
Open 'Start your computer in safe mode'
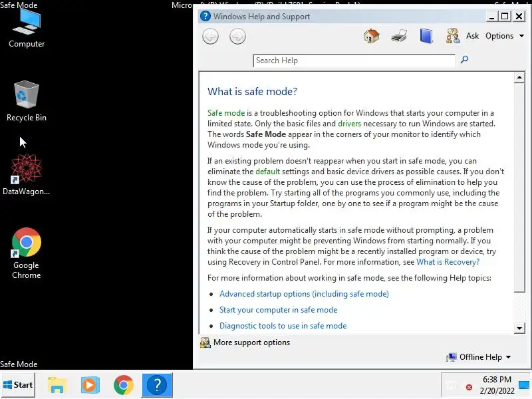(278, 310)
